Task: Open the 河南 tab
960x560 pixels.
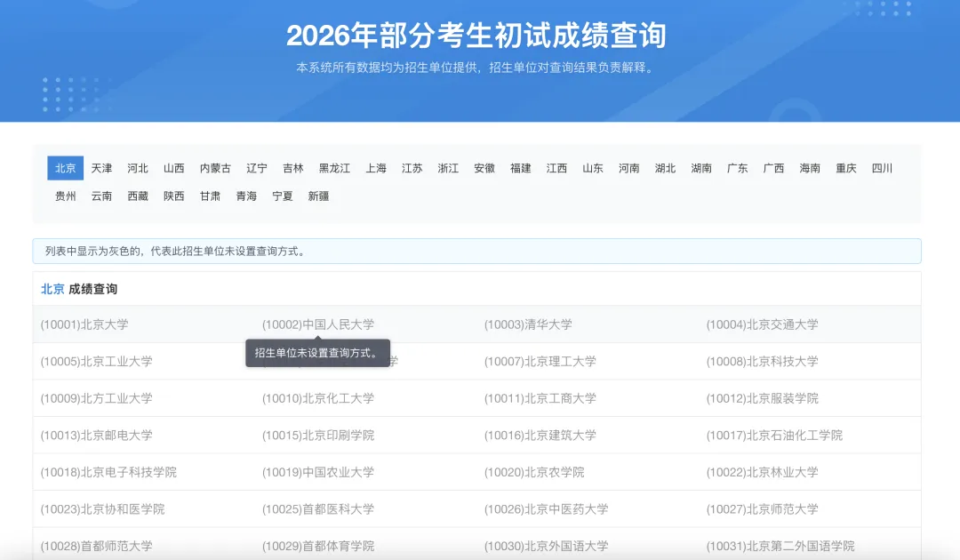Action: 628,168
